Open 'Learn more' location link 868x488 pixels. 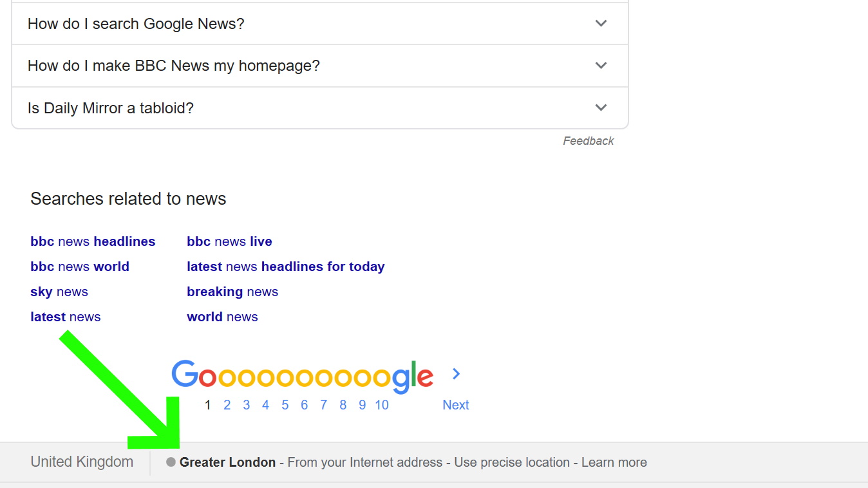coord(614,462)
